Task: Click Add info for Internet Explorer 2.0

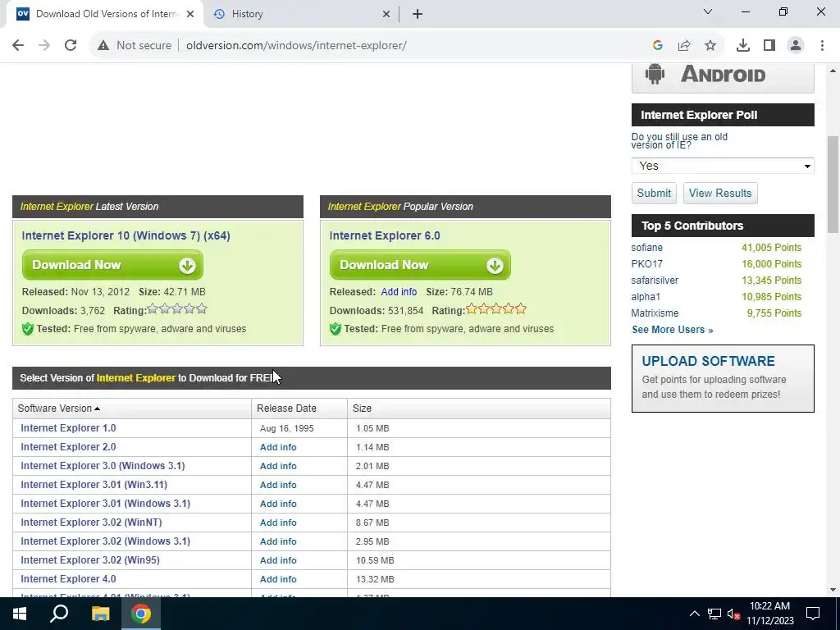Action: 278,447
